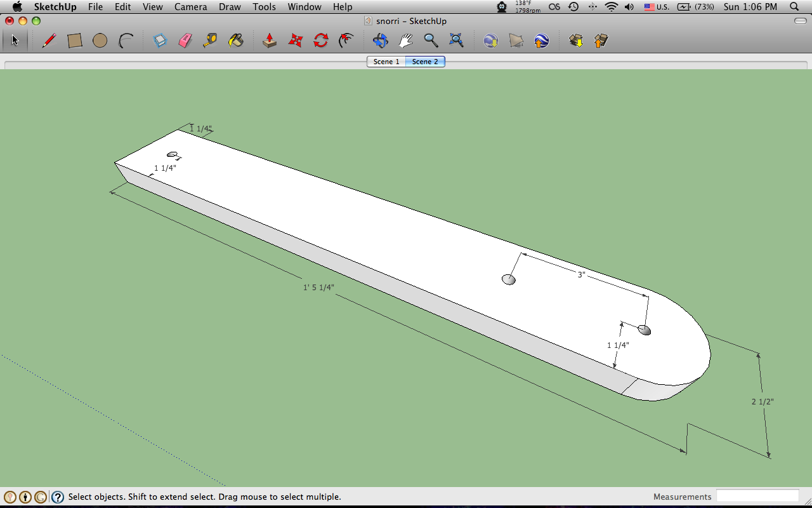Select the Paint Bucket tool
The width and height of the screenshot is (812, 508).
[x=235, y=41]
